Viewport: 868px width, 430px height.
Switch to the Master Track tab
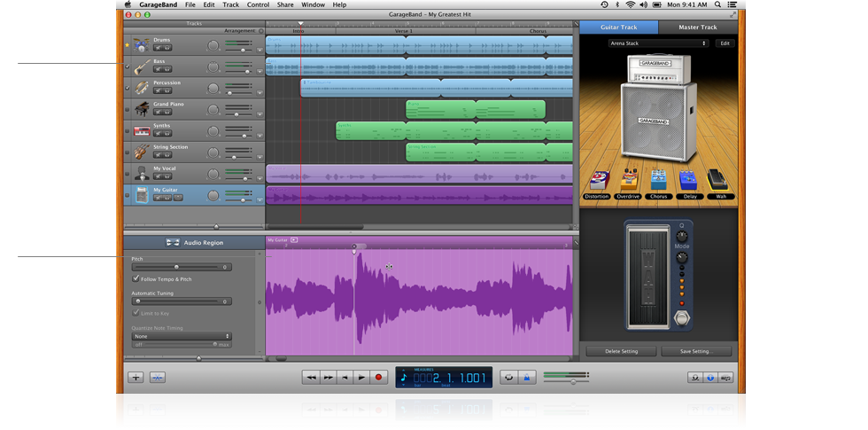699,27
